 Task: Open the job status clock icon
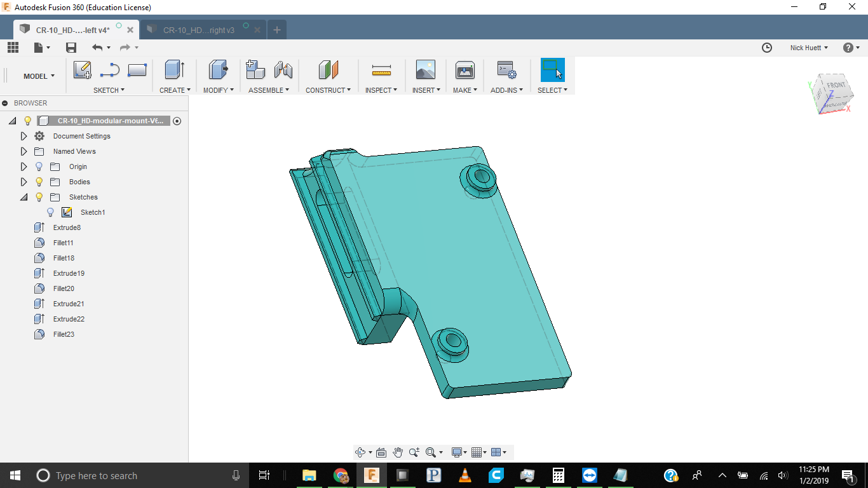point(767,48)
